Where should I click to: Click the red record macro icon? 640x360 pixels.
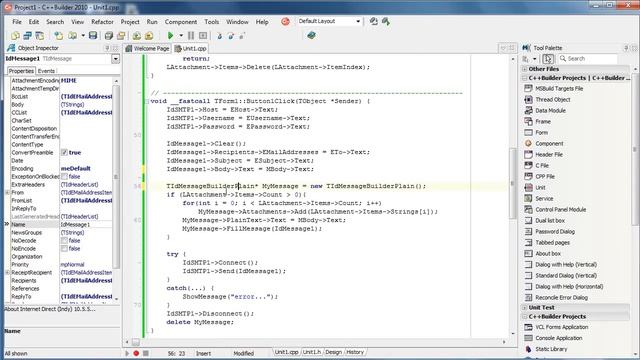(x=136, y=353)
